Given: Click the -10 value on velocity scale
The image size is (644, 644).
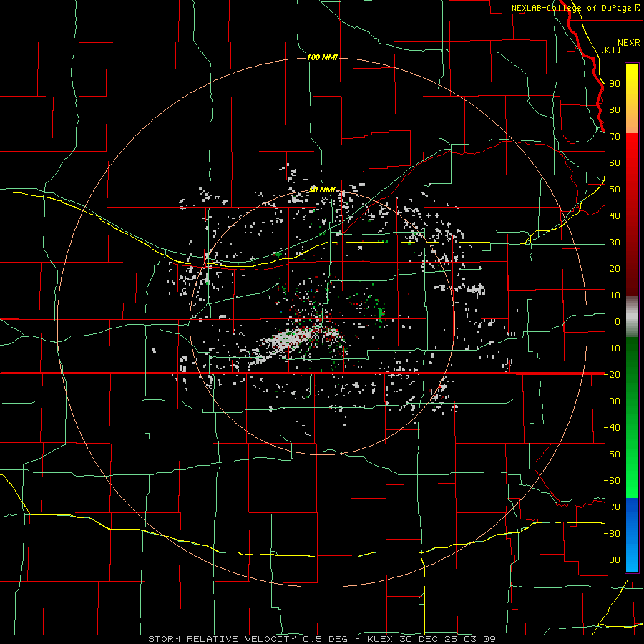Looking at the screenshot, I should click(612, 348).
